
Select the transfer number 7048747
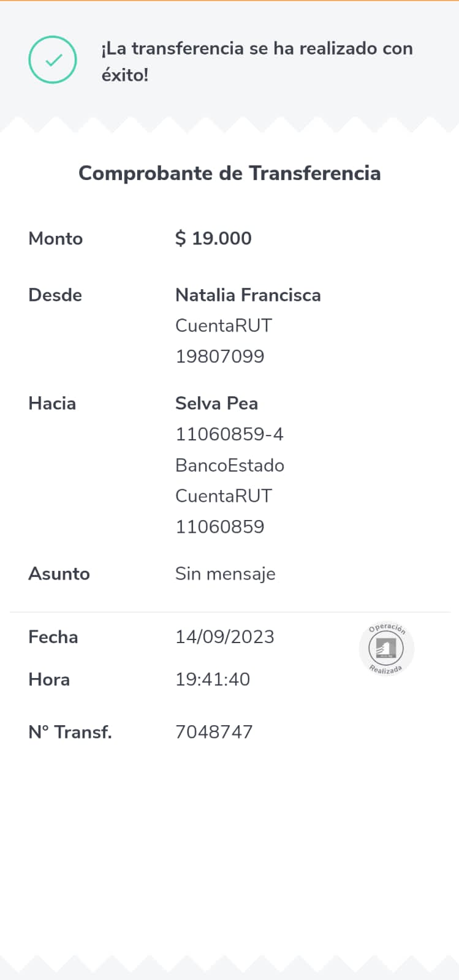(x=214, y=732)
